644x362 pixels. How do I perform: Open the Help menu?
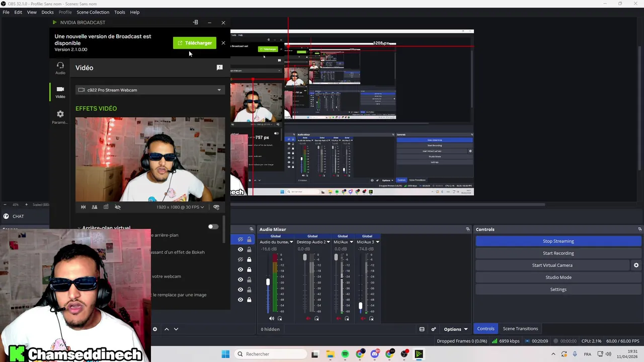(x=135, y=12)
